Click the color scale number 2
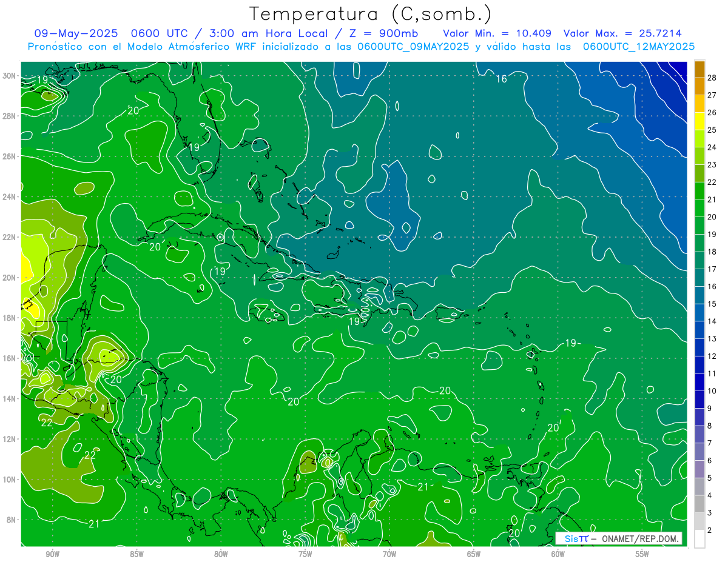The width and height of the screenshot is (728, 562). (710, 530)
